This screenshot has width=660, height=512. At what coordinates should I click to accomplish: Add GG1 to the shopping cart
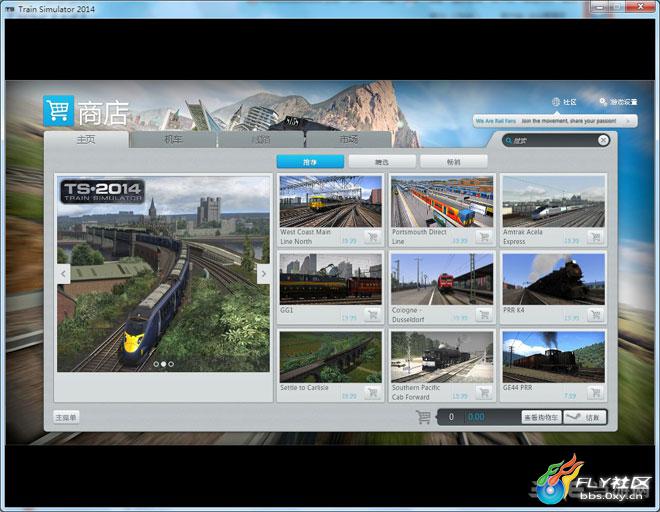tap(373, 315)
